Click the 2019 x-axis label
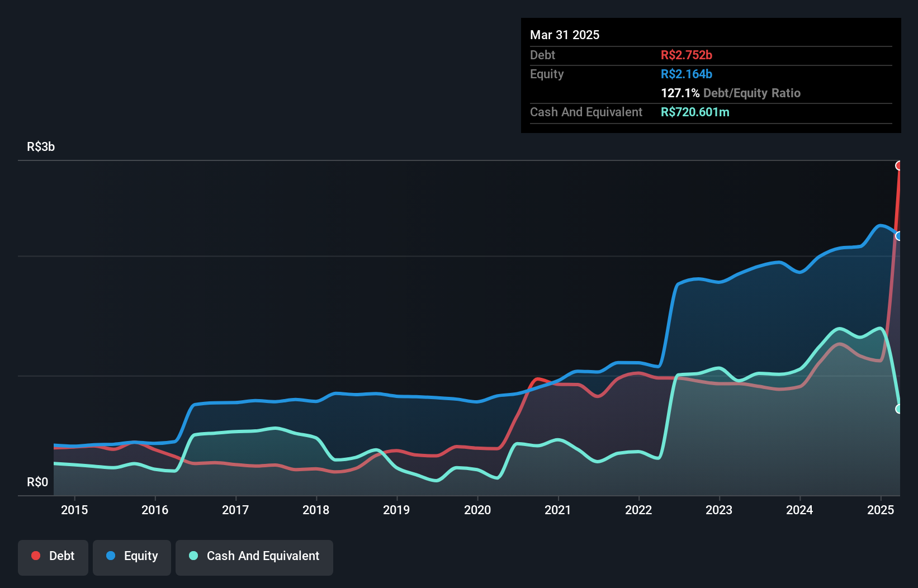Image resolution: width=918 pixels, height=588 pixels. click(396, 510)
